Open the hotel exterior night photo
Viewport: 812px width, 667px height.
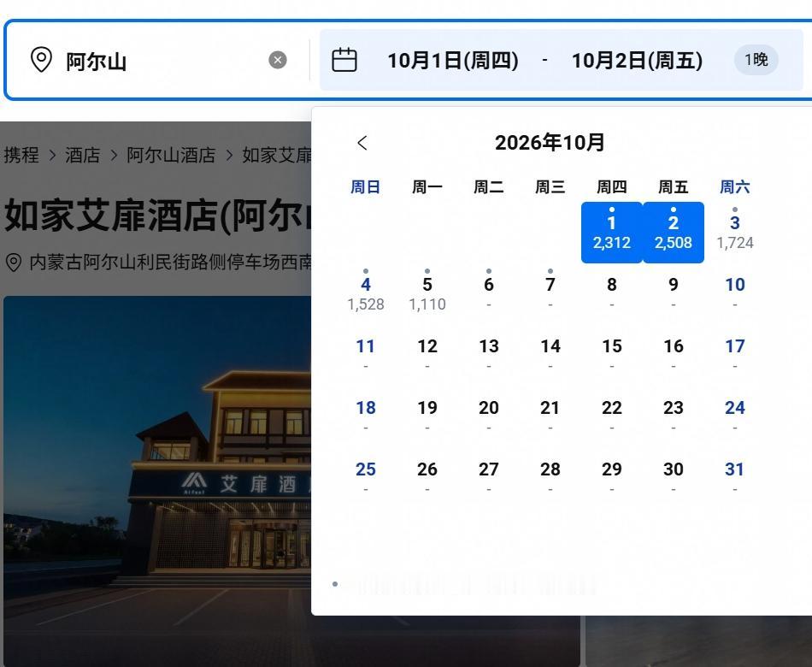pyautogui.click(x=157, y=481)
